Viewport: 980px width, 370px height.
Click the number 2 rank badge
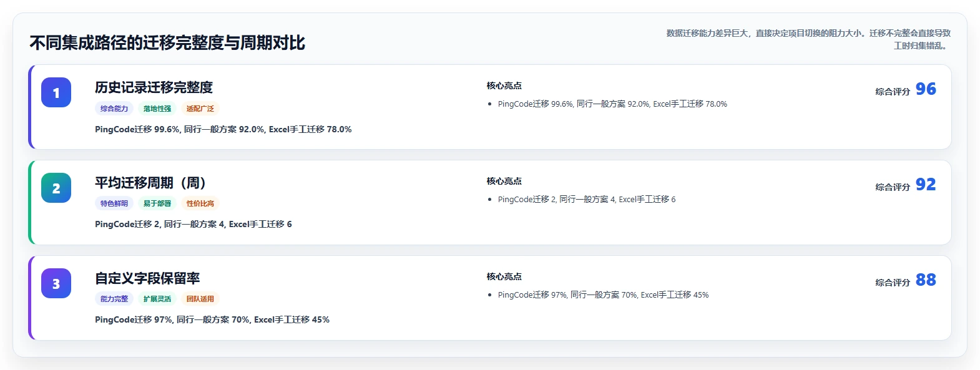56,188
